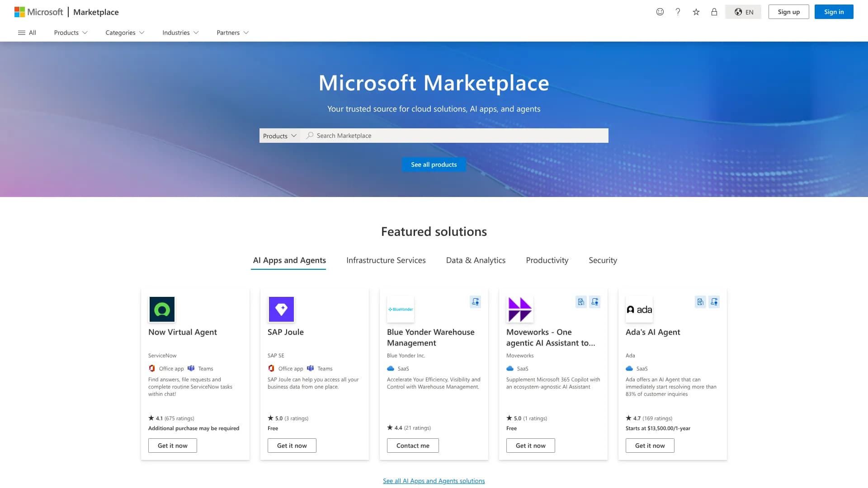Click the See all products button
This screenshot has width=868, height=488.
(434, 164)
